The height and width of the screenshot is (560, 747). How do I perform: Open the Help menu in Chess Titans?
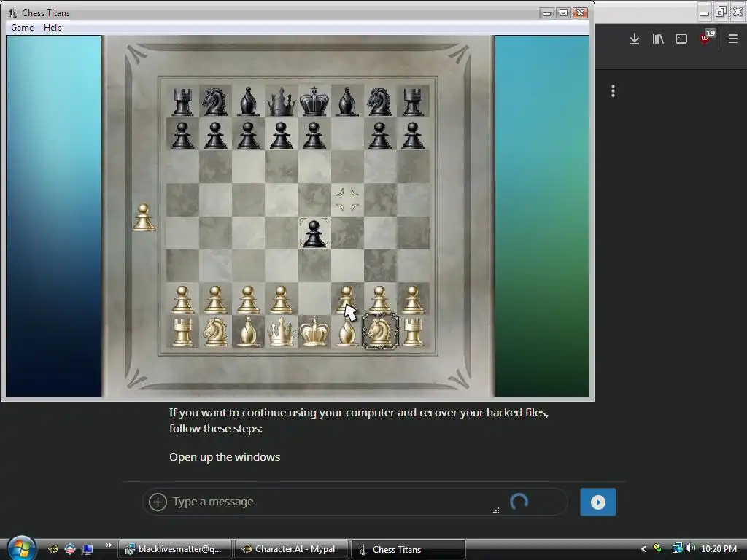coord(53,28)
